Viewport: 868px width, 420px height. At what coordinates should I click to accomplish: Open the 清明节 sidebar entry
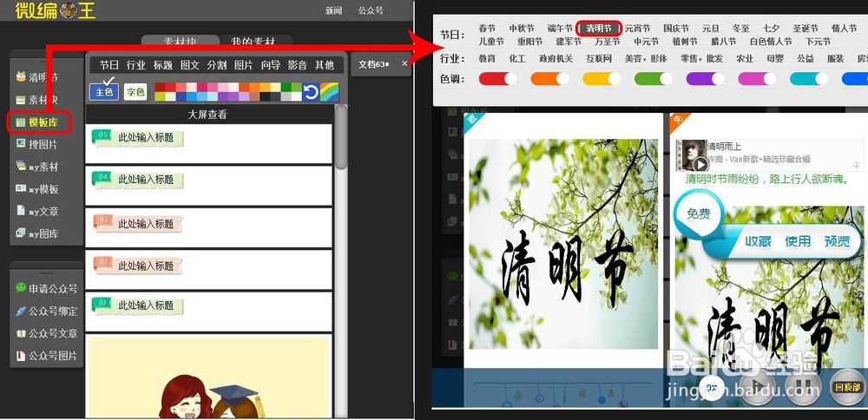[x=36, y=77]
